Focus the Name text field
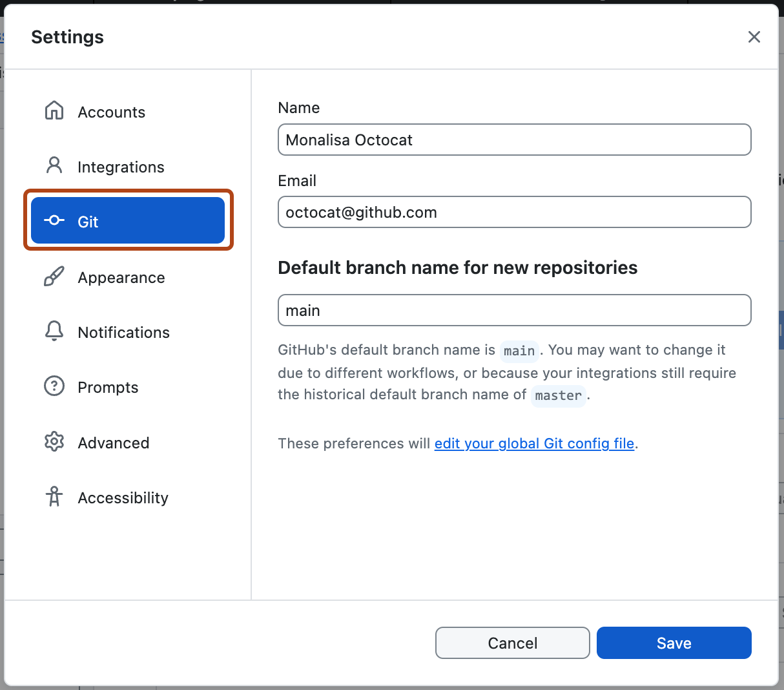Viewport: 784px width, 690px height. 514,140
